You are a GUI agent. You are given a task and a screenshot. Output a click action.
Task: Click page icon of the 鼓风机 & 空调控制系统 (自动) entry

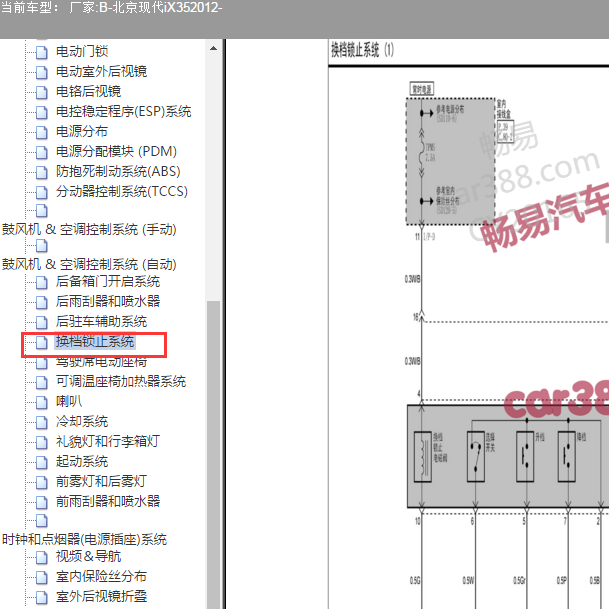pyautogui.click(x=42, y=246)
